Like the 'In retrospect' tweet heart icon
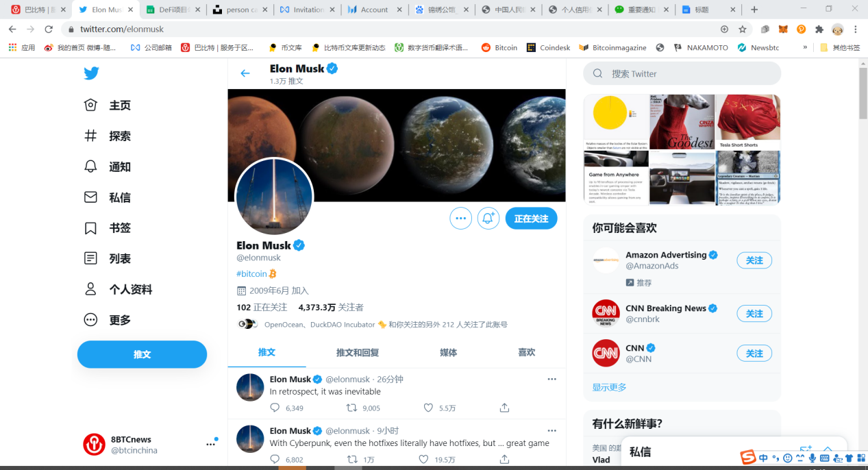 [x=428, y=408]
